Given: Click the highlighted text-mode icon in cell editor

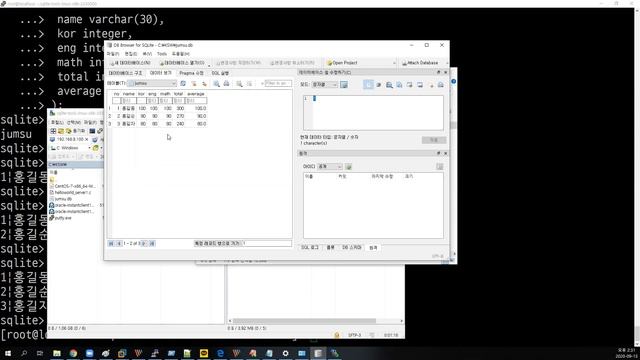Looking at the screenshot, I should coord(368,84).
